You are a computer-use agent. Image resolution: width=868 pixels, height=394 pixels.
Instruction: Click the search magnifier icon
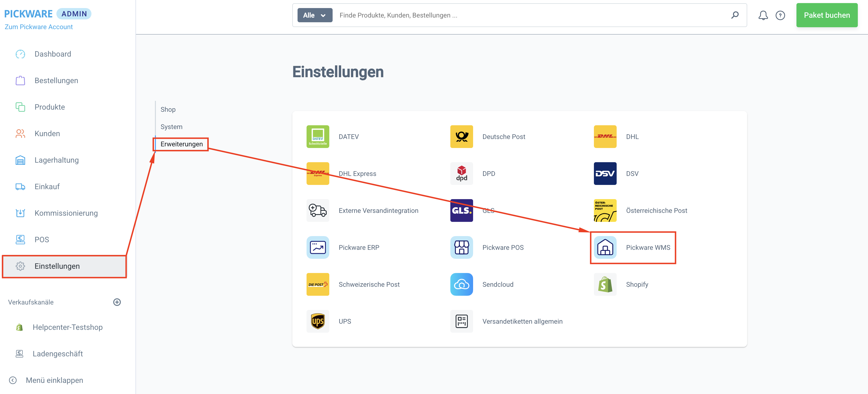(735, 15)
